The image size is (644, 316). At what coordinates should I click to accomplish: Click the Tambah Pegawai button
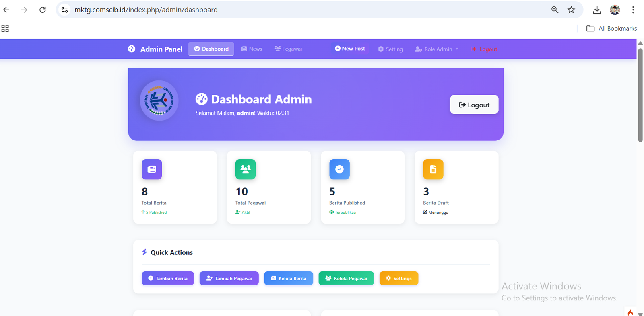(x=229, y=278)
